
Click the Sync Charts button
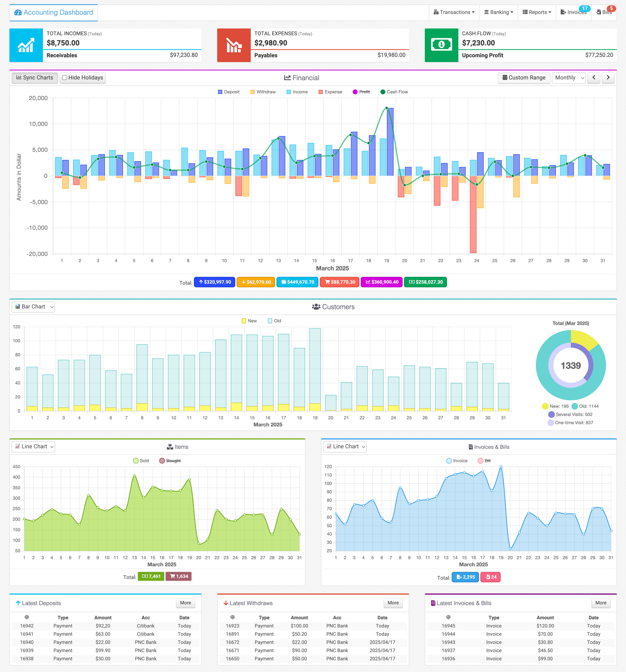click(x=35, y=78)
